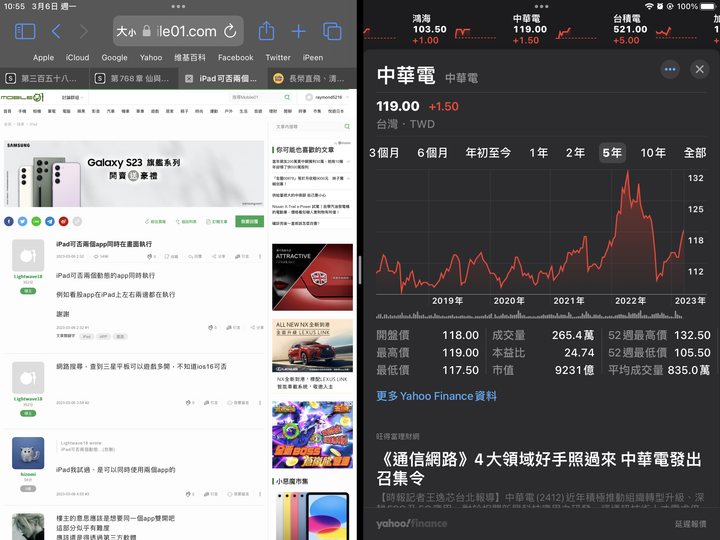This screenshot has height=540, width=720.
Task: Open the Yahoo bookmark
Action: [151, 58]
